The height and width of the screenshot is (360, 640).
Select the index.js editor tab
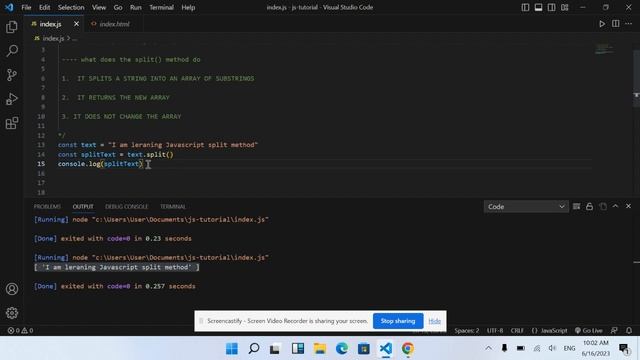pos(50,24)
